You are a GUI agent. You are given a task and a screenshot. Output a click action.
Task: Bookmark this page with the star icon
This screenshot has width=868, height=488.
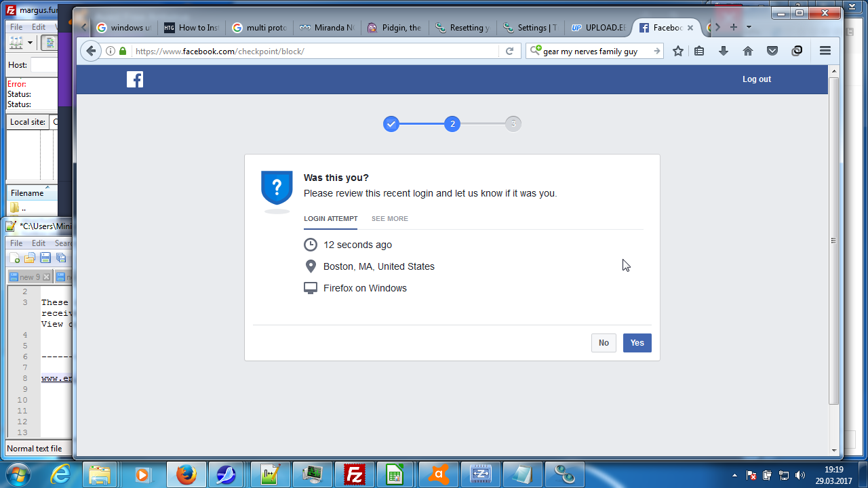pos(678,51)
